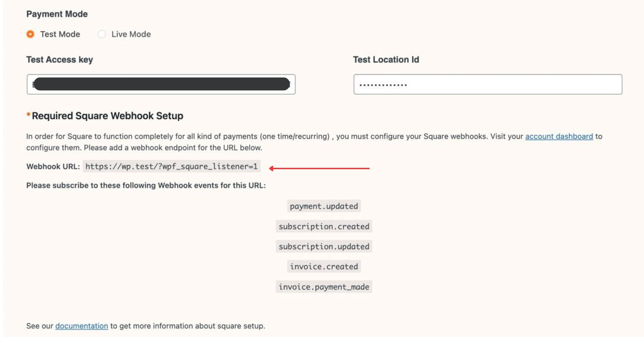
Task: Click the payment.updated event label
Action: click(323, 206)
